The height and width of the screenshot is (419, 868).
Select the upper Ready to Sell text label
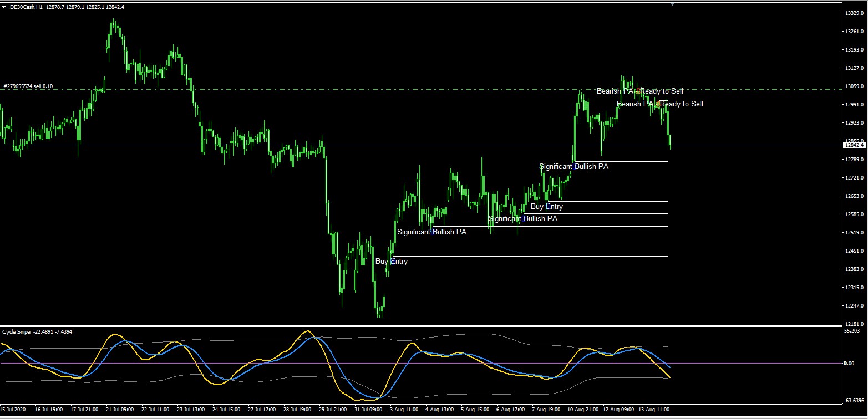point(662,91)
